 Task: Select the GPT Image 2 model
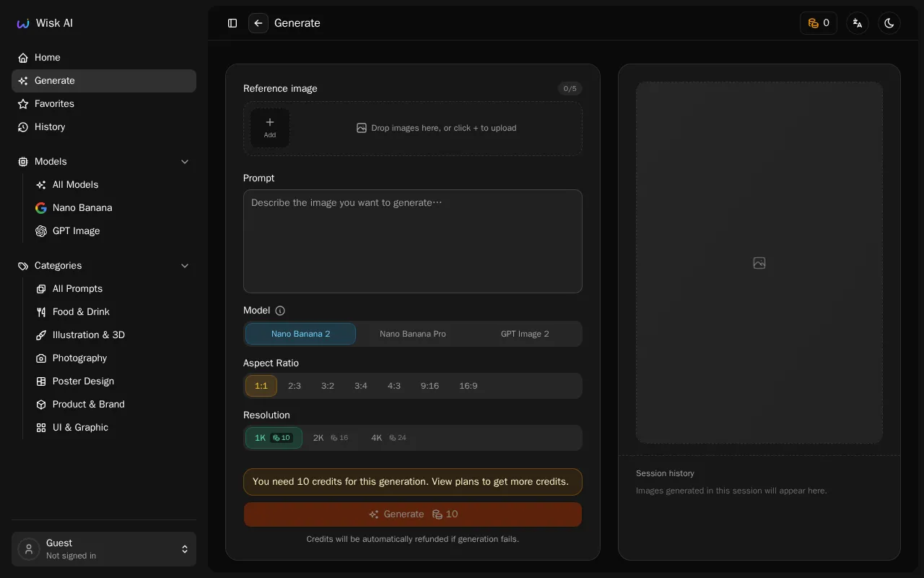[x=525, y=334]
